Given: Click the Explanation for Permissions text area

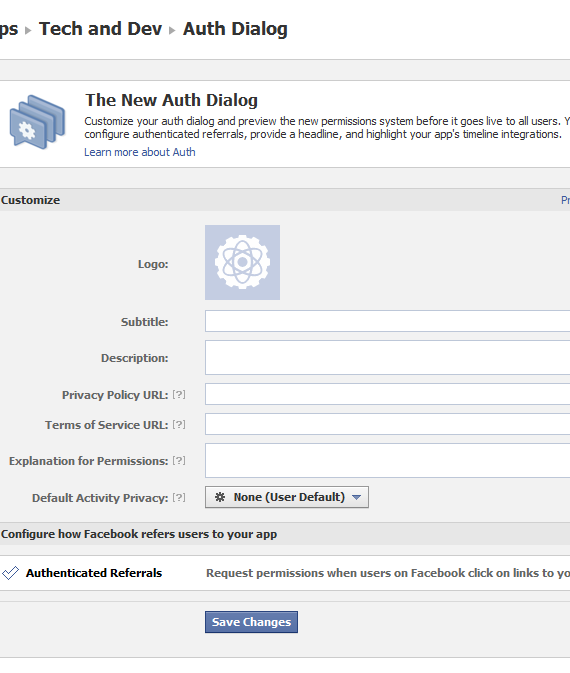Looking at the screenshot, I should tap(388, 461).
